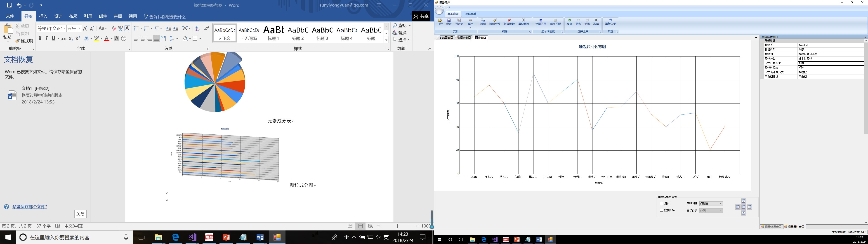Switch to the 数据表窗口 tab
Image resolution: width=868 pixels, height=244 pixels.
464,38
